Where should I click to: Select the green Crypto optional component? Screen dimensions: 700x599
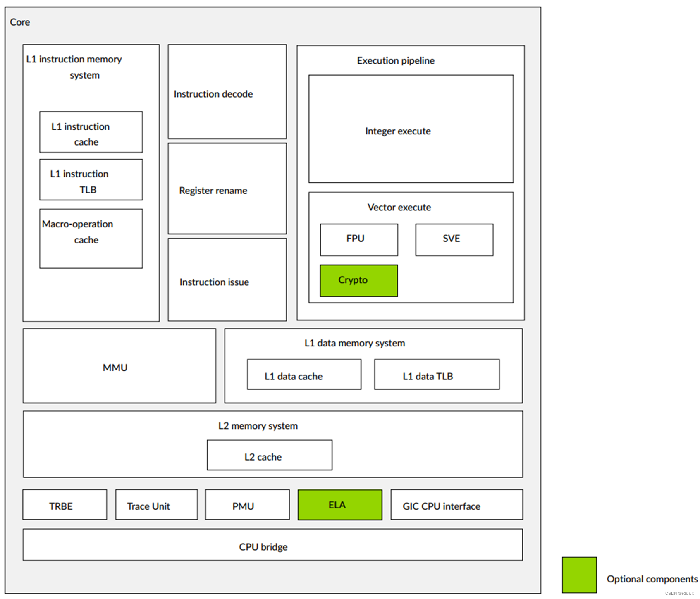click(358, 280)
